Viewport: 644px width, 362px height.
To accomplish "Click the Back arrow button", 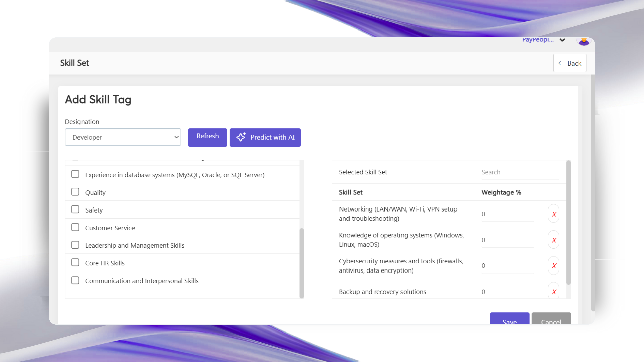I will [570, 63].
